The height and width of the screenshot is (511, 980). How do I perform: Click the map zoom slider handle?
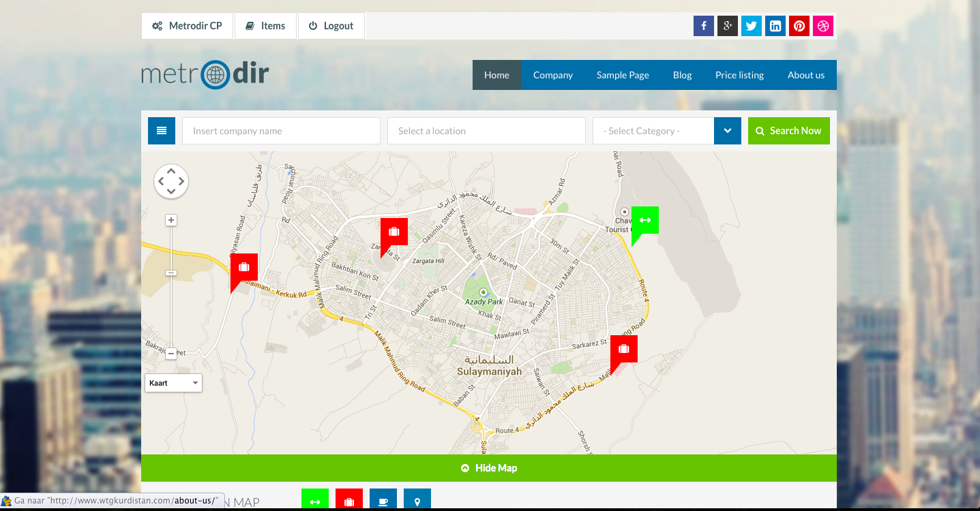coord(171,273)
